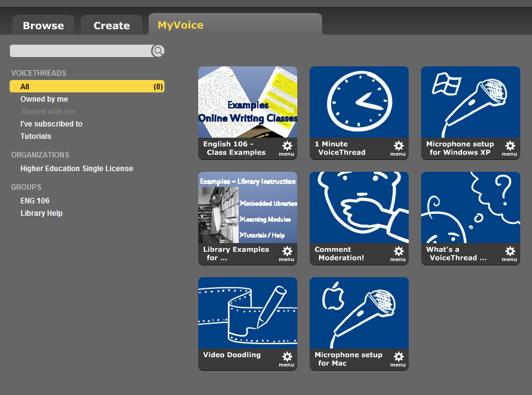This screenshot has height=395, width=532.
Task: Open gear menu for What's a VoiceThread
Action: click(x=510, y=254)
